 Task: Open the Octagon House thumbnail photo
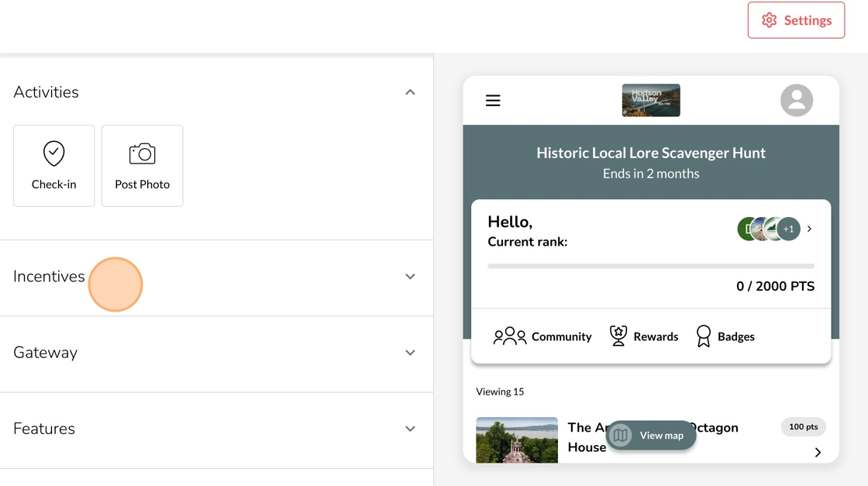[x=517, y=440]
